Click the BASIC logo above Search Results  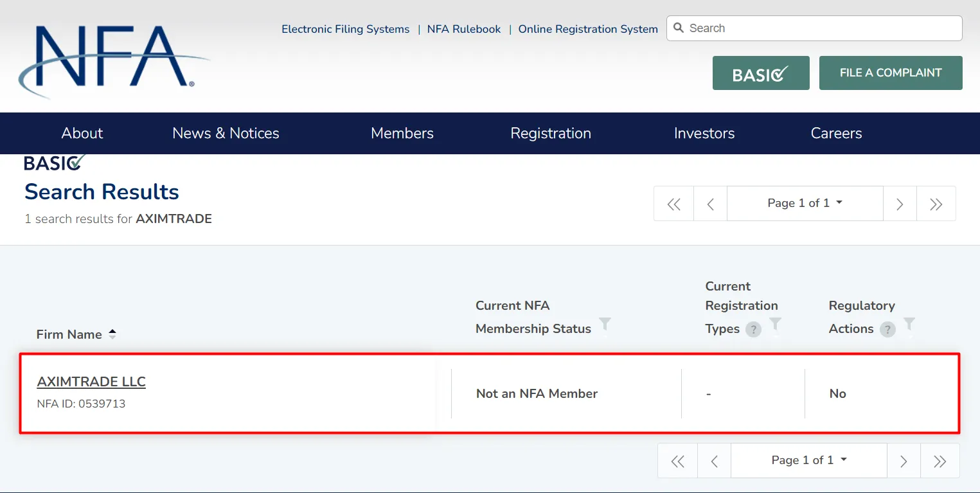pos(54,163)
